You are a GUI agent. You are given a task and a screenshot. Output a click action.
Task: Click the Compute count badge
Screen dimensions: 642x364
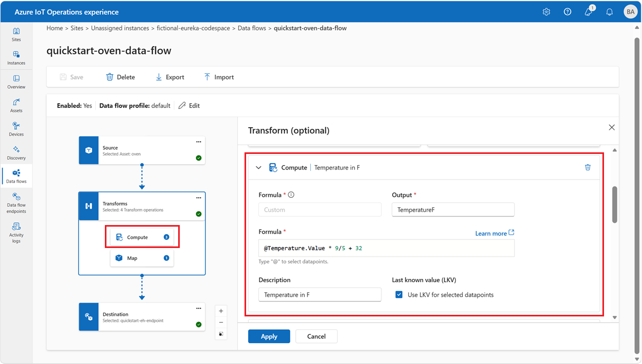tap(166, 237)
